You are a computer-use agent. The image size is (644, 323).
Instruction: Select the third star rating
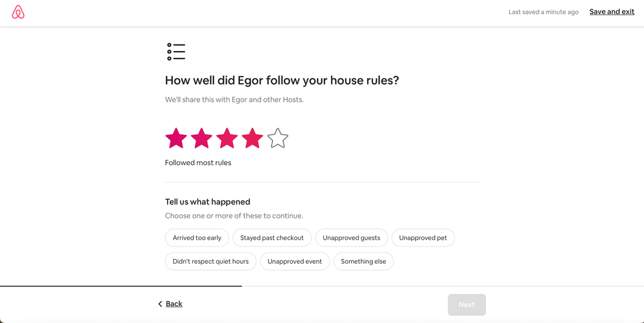pyautogui.click(x=227, y=138)
